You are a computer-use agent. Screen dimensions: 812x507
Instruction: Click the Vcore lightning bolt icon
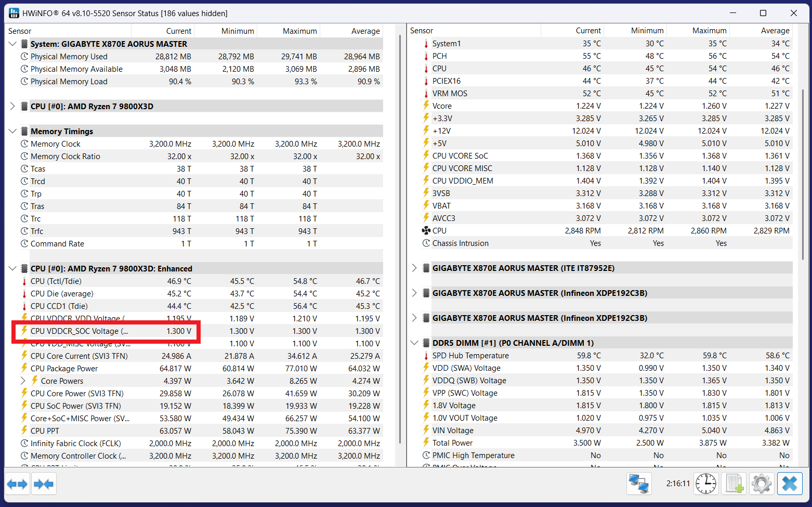coord(426,106)
